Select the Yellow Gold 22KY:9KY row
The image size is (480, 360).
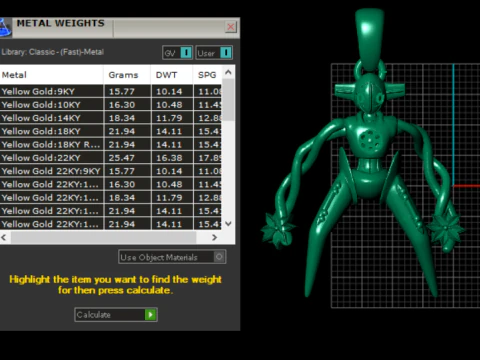[x=110, y=171]
